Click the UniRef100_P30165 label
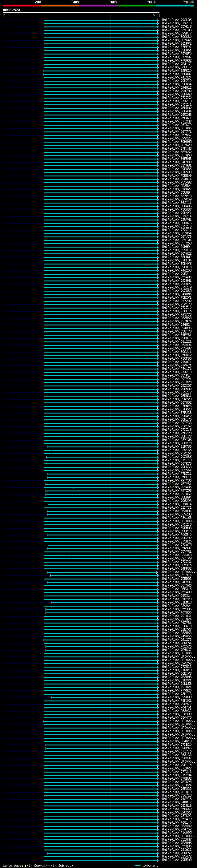Screen dimensions: 197x868 177,450
